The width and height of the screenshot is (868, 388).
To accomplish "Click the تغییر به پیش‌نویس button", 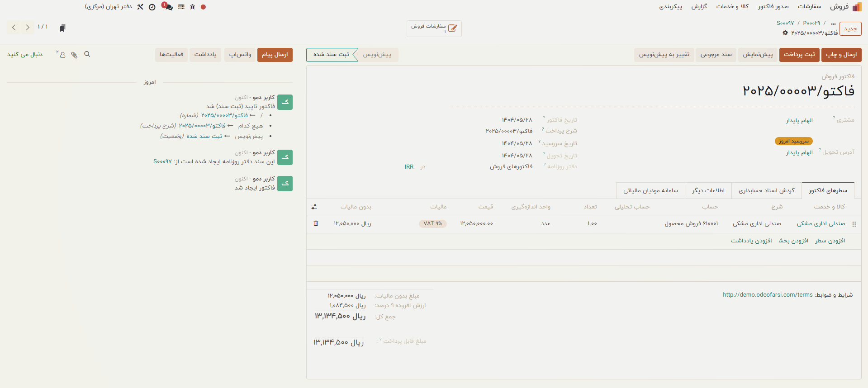I will (x=664, y=55).
